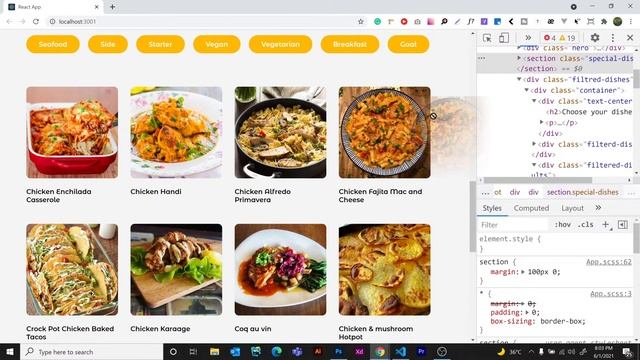Open the DevTools three-dot customize menu
Image resolution: width=640 pixels, height=360 pixels.
coord(613,38)
